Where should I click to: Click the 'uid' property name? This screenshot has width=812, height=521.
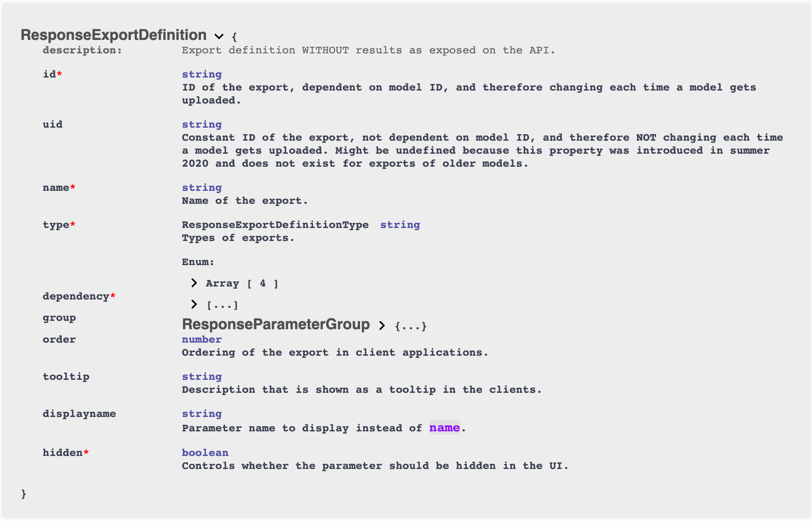[52, 124]
